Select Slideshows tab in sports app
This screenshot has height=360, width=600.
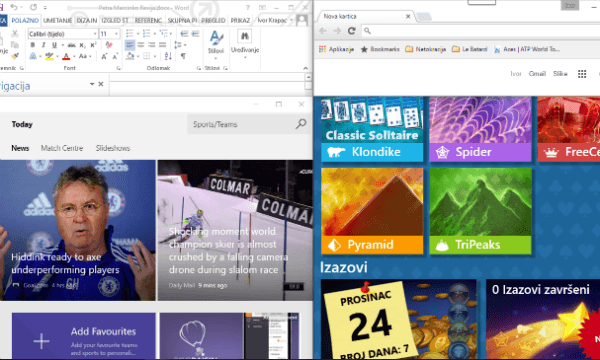pyautogui.click(x=113, y=148)
